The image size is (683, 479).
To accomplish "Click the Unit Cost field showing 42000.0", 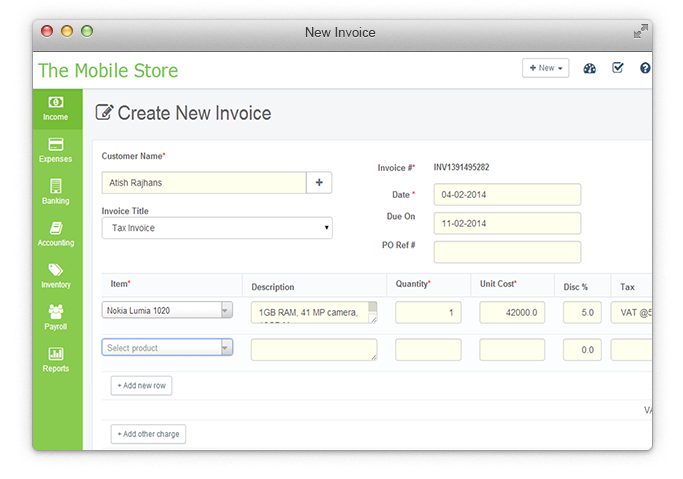I will (x=512, y=312).
